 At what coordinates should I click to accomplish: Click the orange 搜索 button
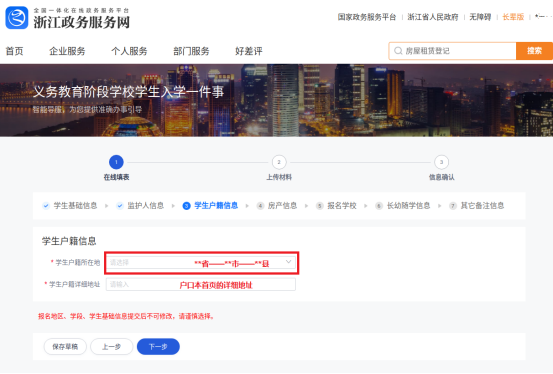tap(534, 51)
